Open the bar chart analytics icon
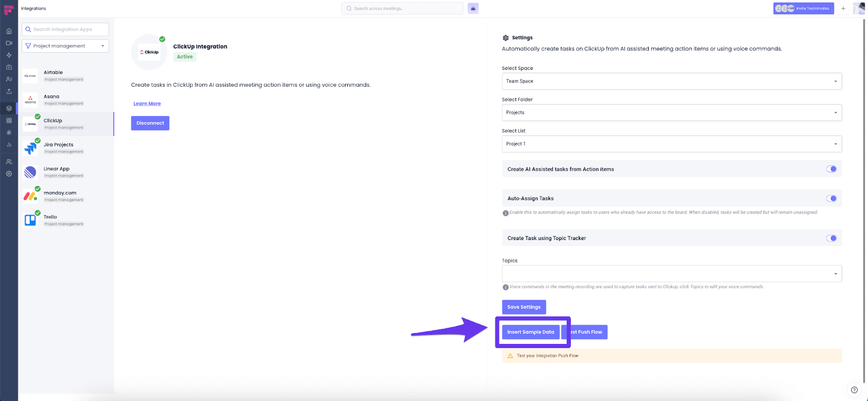The image size is (868, 401). [x=9, y=145]
